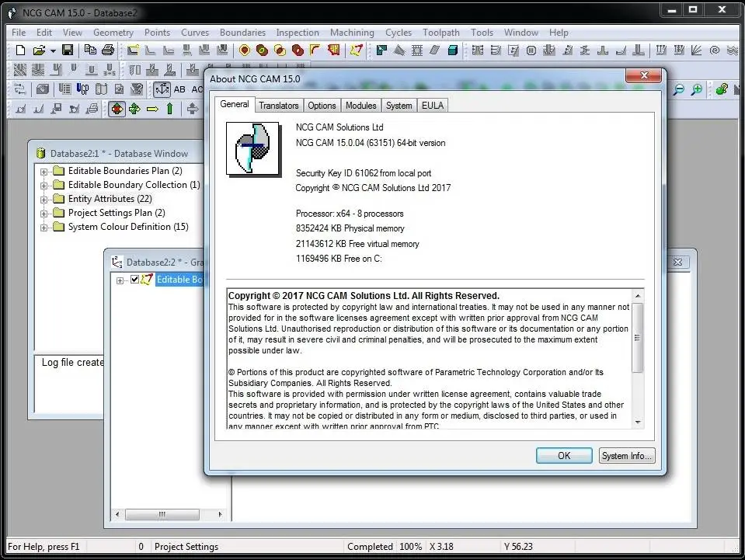Click the copyright text scrollbar thumb
The height and width of the screenshot is (560, 745).
coord(638,337)
